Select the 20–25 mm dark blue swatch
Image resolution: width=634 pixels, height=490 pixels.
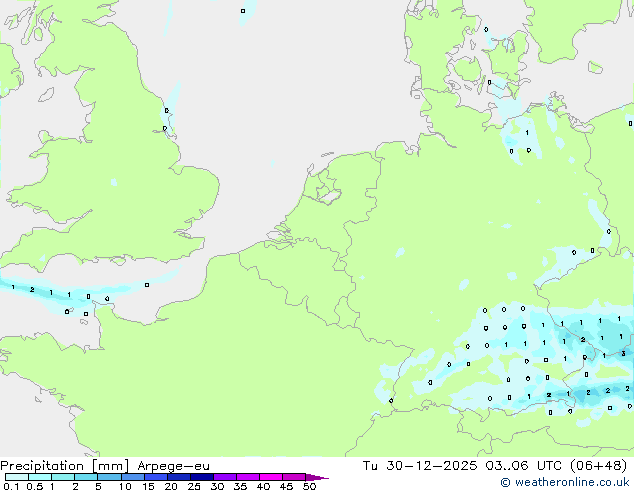(x=179, y=477)
